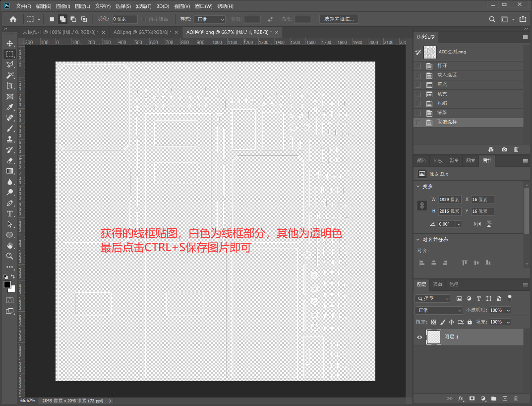Open layer blend mode 正常 dropdown
The width and height of the screenshot is (532, 406).
439,310
